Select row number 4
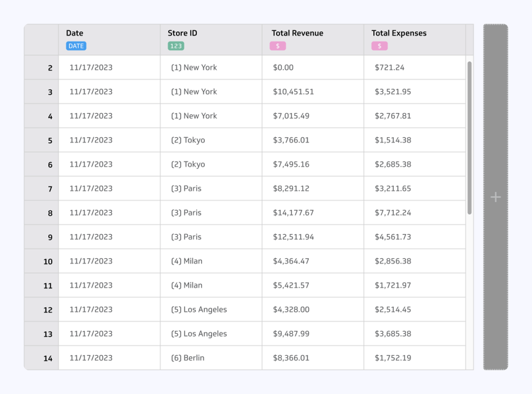 [42, 116]
